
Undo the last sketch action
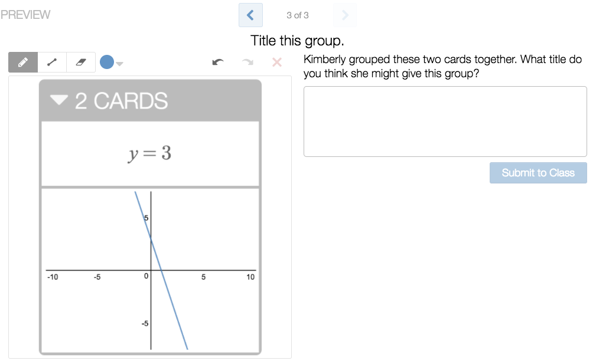[217, 62]
